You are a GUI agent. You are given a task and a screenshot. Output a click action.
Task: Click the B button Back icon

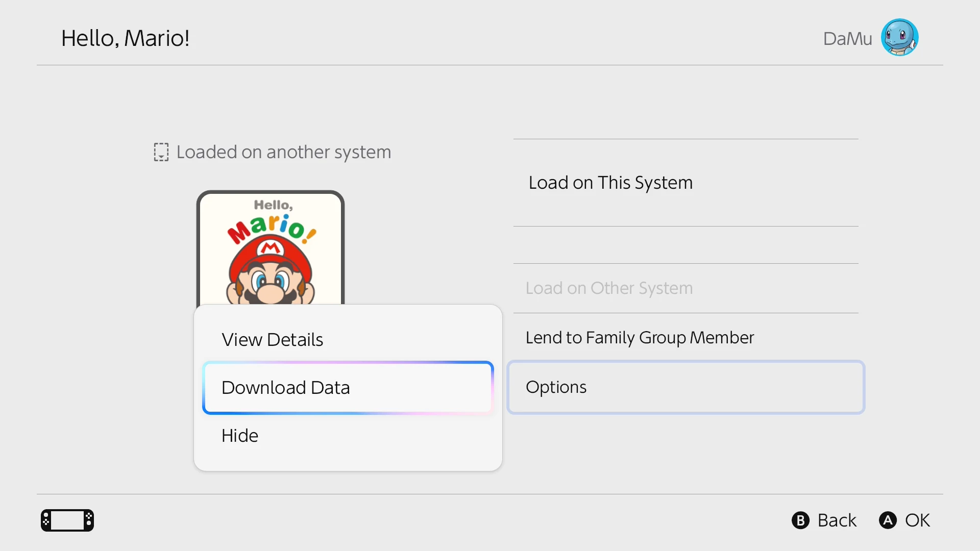[800, 520]
